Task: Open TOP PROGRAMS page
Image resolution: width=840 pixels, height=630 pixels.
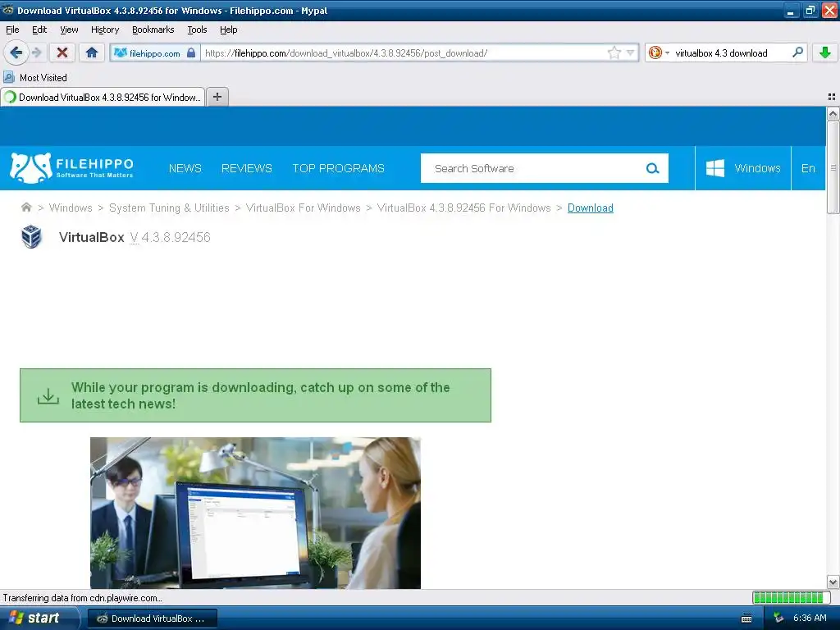Action: point(339,168)
